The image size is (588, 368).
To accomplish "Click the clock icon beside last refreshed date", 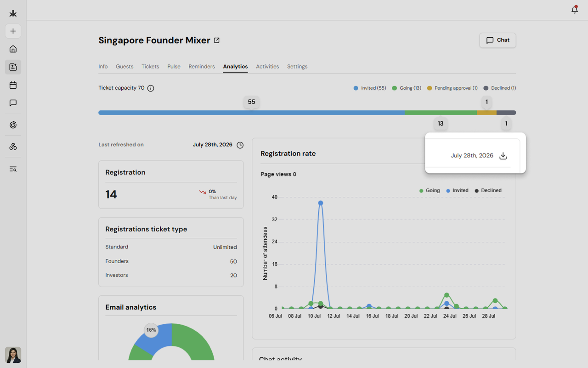I will pos(240,145).
